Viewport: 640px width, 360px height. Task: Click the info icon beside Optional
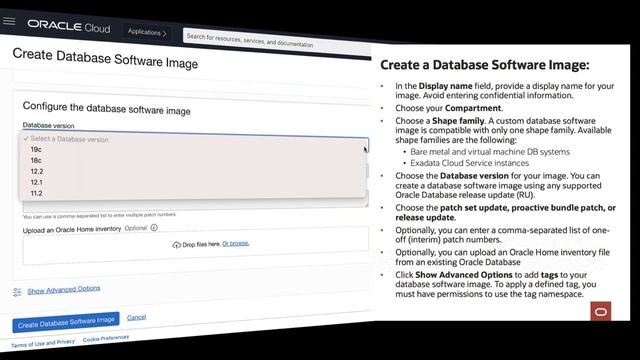[154, 228]
